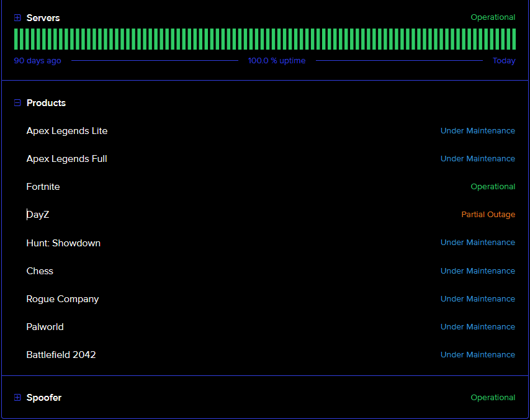Click Hunt: Showdown Under Maintenance status

pyautogui.click(x=478, y=243)
